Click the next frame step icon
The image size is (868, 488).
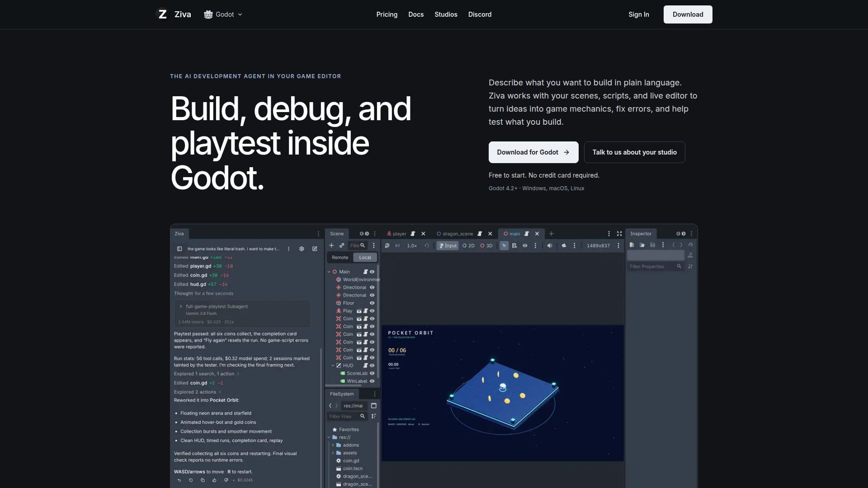coord(397,245)
